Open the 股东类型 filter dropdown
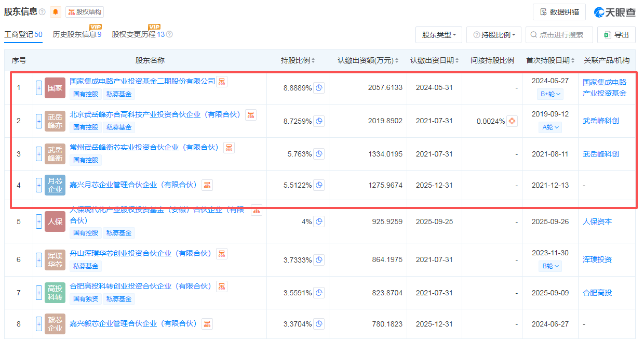Image resolution: width=644 pixels, height=339 pixels. tap(439, 35)
